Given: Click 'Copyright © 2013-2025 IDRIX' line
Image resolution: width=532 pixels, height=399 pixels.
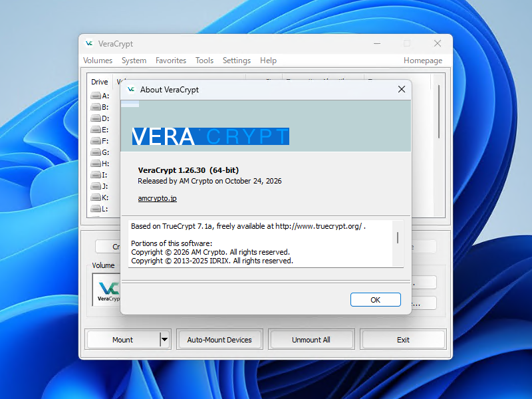Looking at the screenshot, I should click(x=212, y=261).
